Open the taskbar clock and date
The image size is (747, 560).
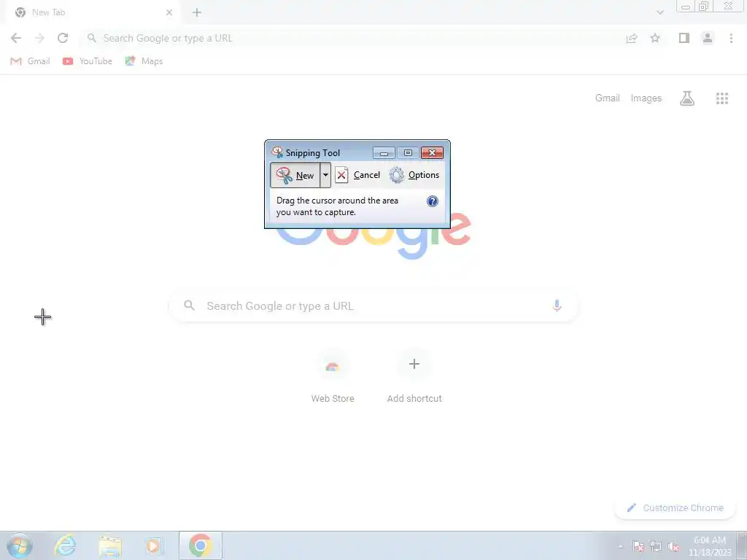[x=709, y=546]
